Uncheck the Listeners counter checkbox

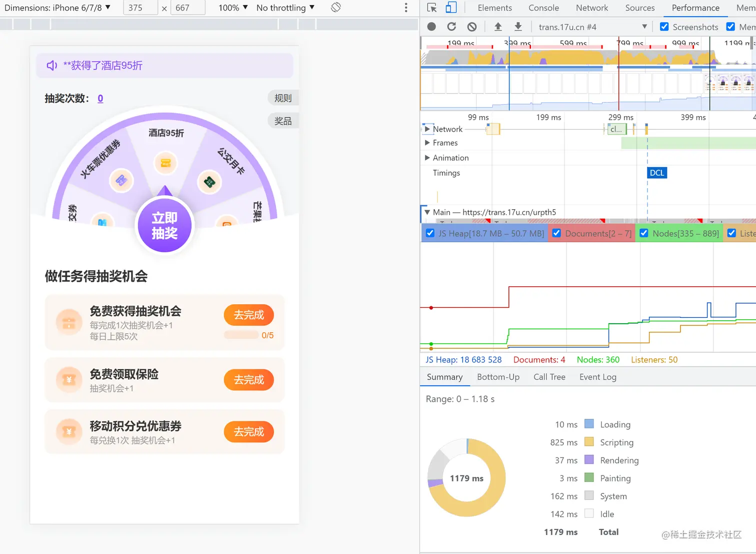pyautogui.click(x=731, y=233)
